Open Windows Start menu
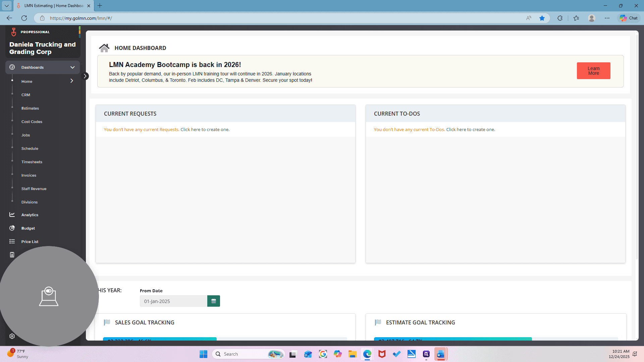 pyautogui.click(x=203, y=354)
